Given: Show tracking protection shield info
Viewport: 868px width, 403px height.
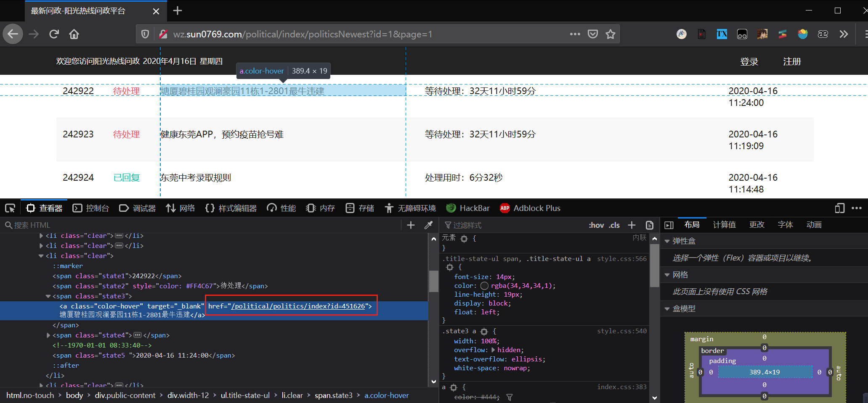Looking at the screenshot, I should tap(145, 34).
